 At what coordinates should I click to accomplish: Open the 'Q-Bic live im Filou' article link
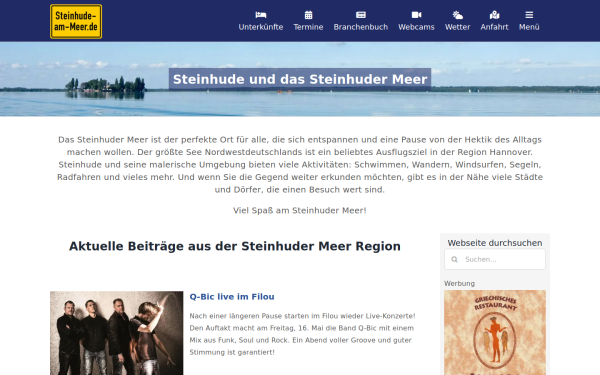click(232, 297)
